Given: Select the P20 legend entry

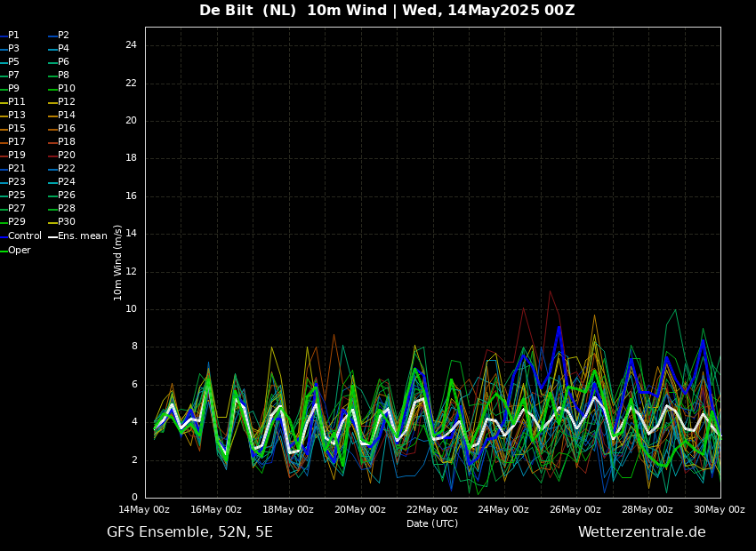Looking at the screenshot, I should tap(66, 156).
